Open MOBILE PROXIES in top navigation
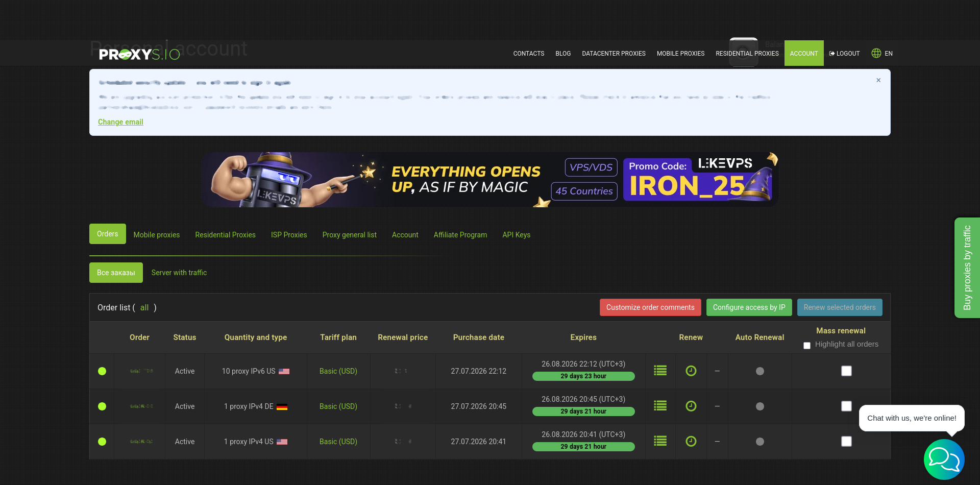This screenshot has height=485, width=980. tap(680, 53)
